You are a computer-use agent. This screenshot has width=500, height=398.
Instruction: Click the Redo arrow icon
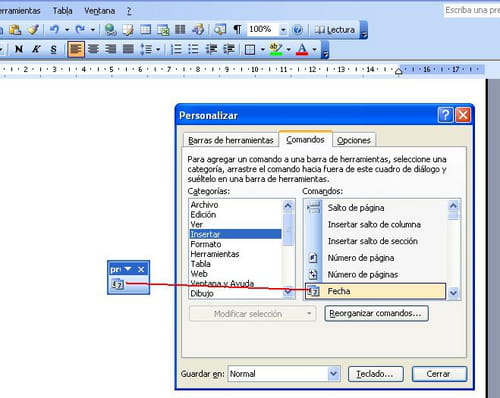pos(80,30)
